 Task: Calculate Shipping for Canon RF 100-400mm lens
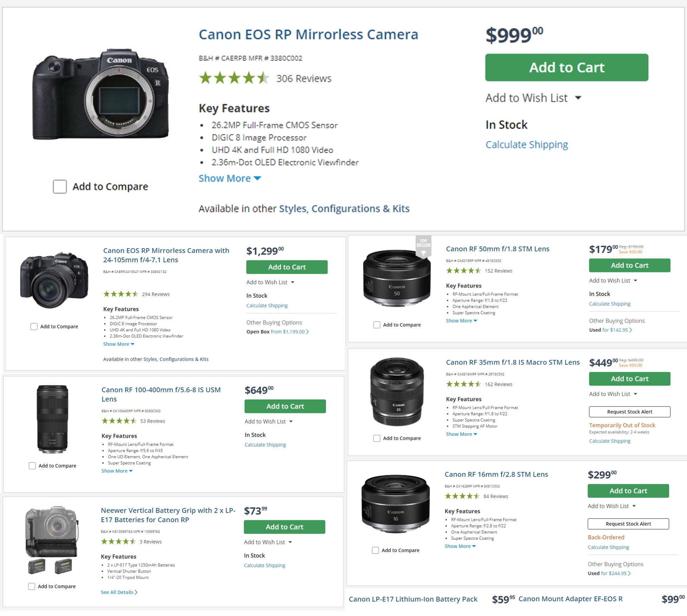pyautogui.click(x=265, y=445)
